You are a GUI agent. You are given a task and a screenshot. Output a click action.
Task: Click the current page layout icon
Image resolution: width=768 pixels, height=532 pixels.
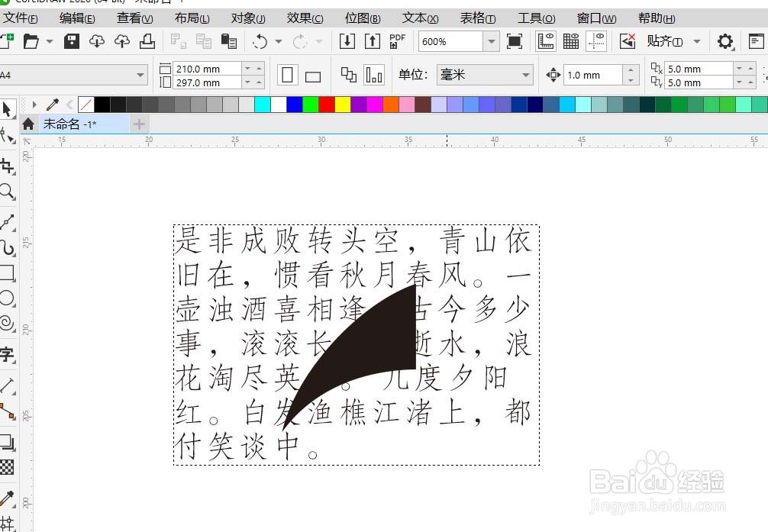(x=374, y=75)
